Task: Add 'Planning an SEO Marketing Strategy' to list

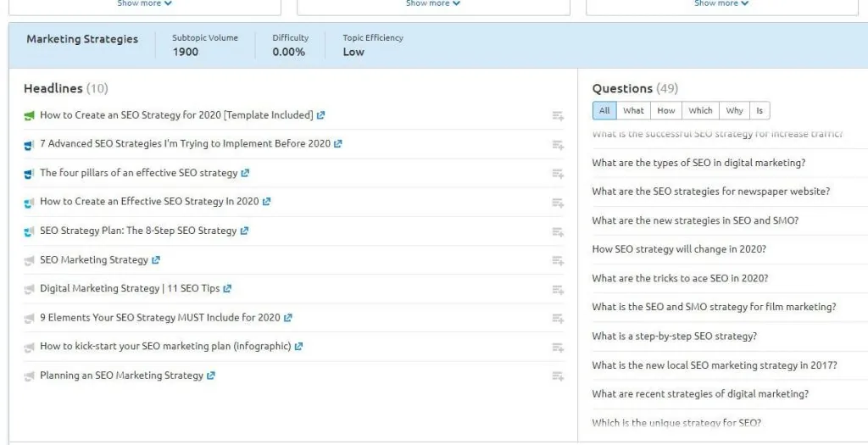Action: [x=558, y=376]
